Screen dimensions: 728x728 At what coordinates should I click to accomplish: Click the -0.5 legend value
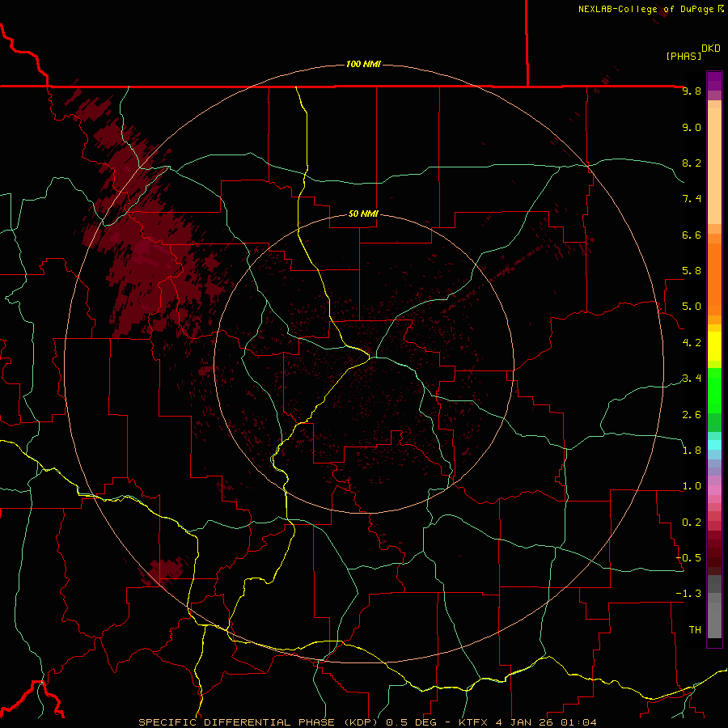[x=688, y=557]
